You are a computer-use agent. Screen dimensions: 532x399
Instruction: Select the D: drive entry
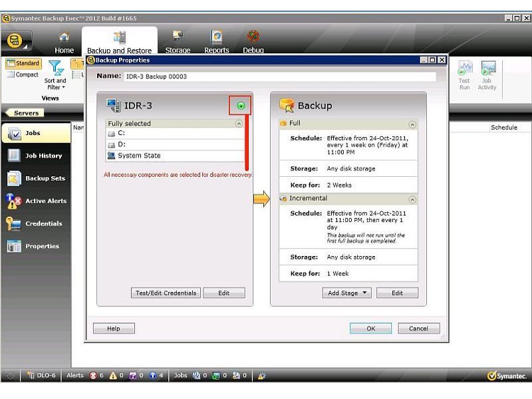[175, 144]
